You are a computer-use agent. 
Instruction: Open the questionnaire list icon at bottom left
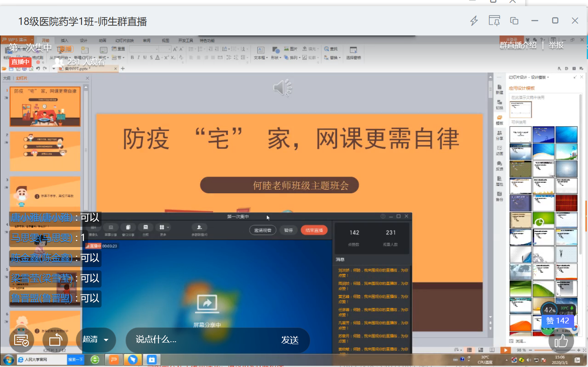pos(22,340)
